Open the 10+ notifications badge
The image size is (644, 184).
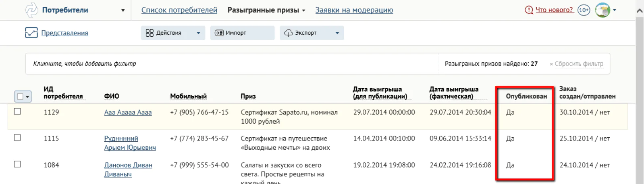click(584, 10)
